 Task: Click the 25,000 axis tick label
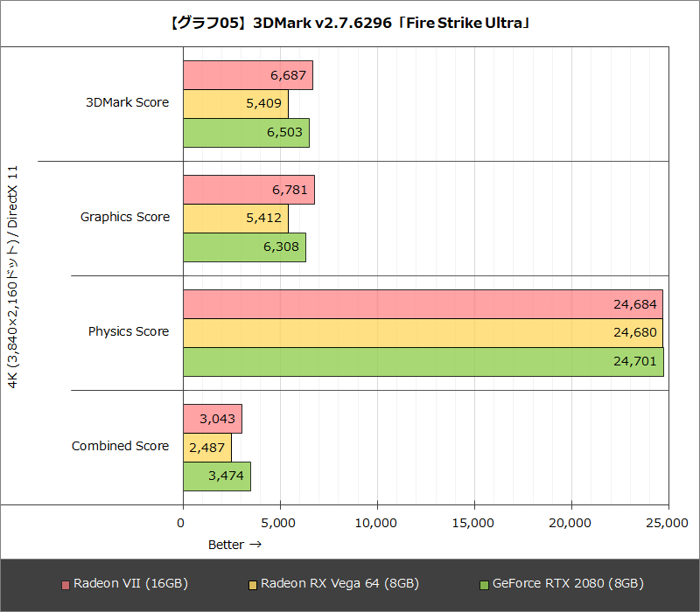(668, 520)
